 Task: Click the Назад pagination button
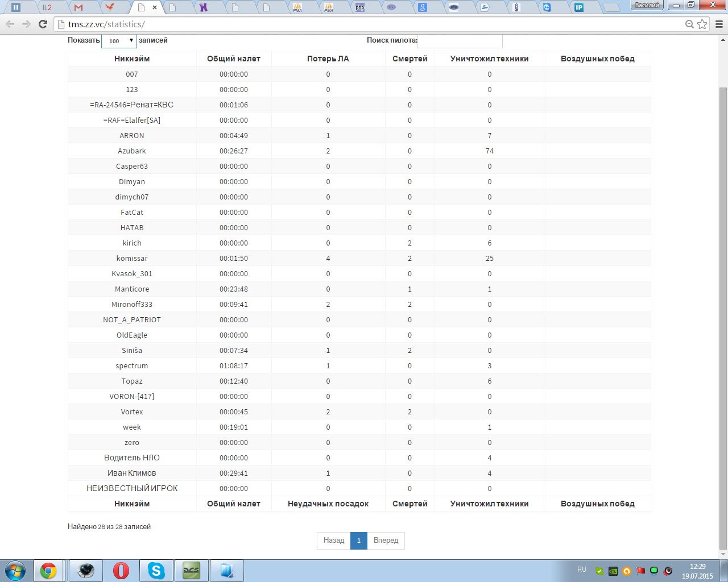[334, 541]
